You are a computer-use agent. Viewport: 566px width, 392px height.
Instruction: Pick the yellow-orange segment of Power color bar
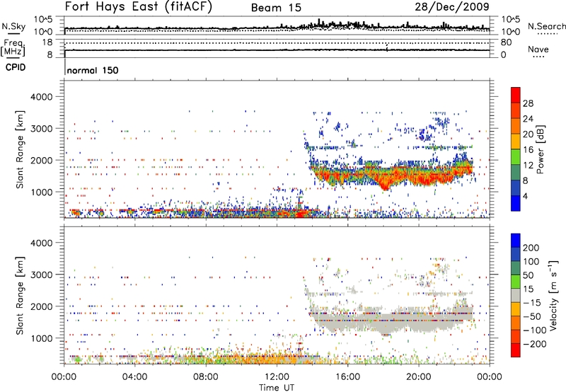click(x=516, y=142)
